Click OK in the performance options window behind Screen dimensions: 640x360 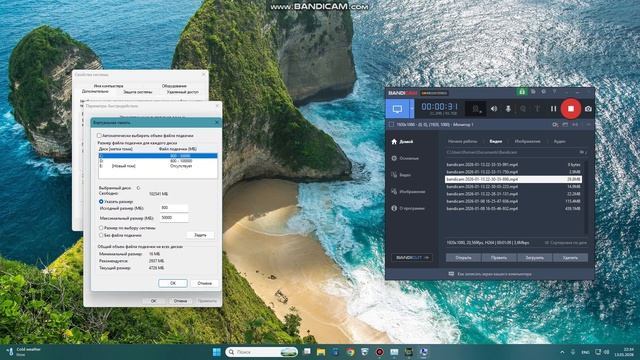153,301
